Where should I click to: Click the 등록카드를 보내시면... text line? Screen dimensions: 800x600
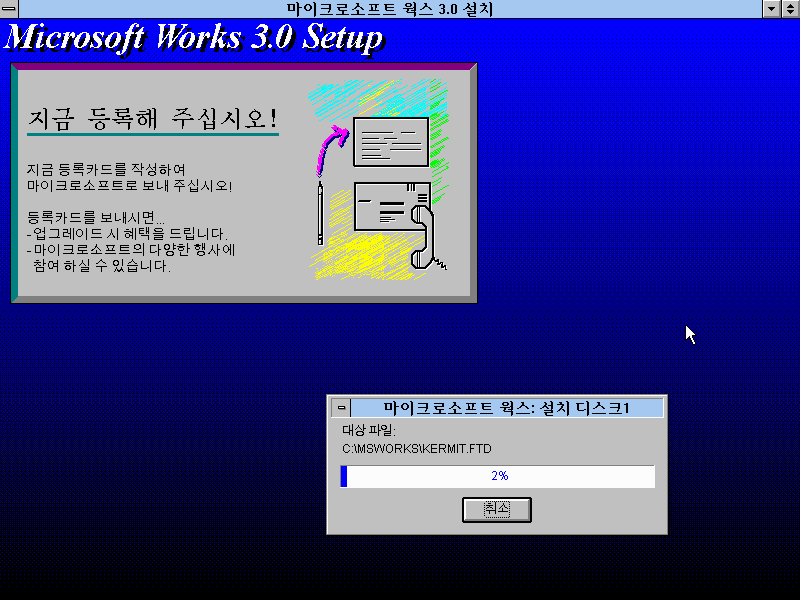coord(95,218)
